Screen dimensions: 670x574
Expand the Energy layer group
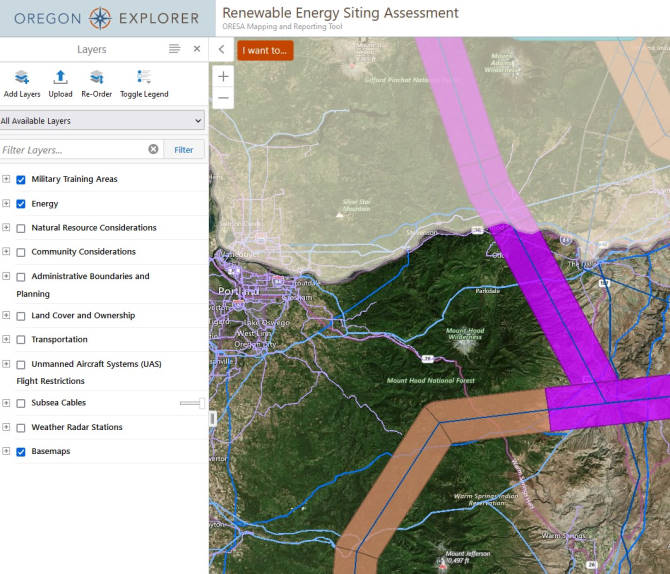6,204
